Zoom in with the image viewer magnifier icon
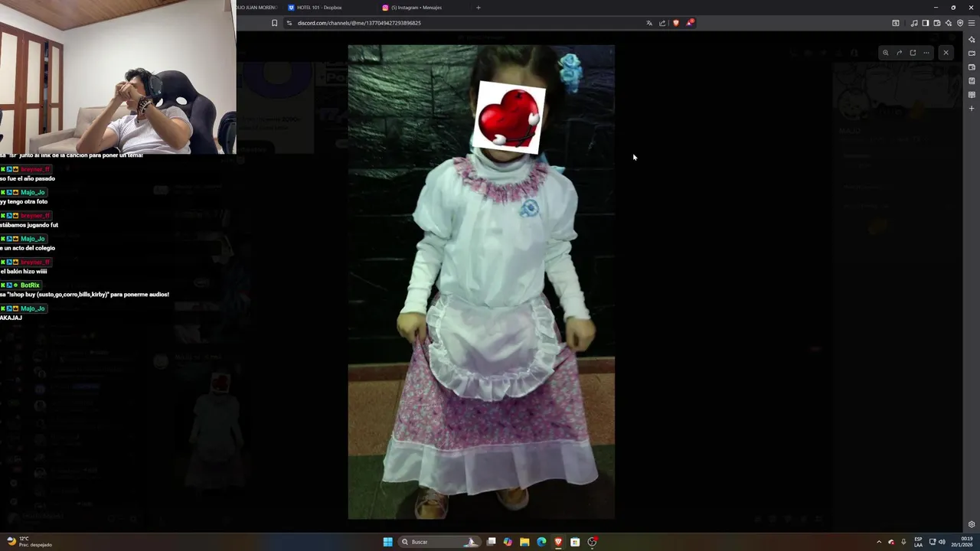Viewport: 980px width, 551px height. 885,53
